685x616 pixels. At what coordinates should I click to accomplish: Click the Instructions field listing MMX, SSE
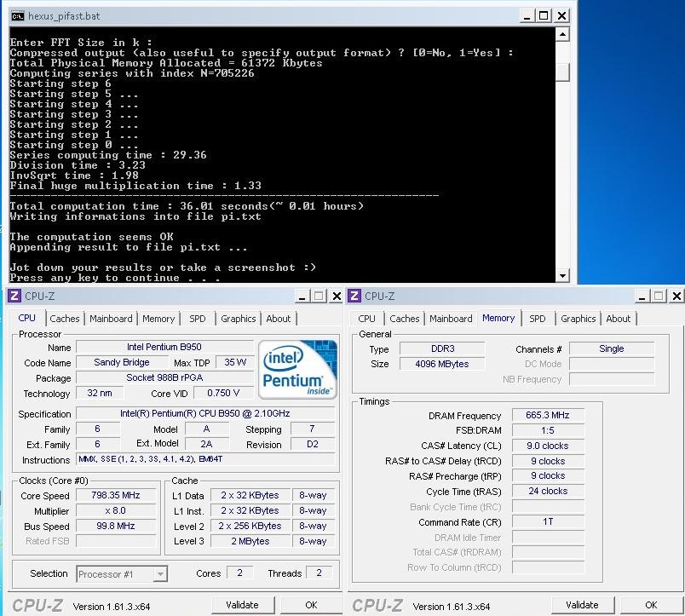point(205,459)
